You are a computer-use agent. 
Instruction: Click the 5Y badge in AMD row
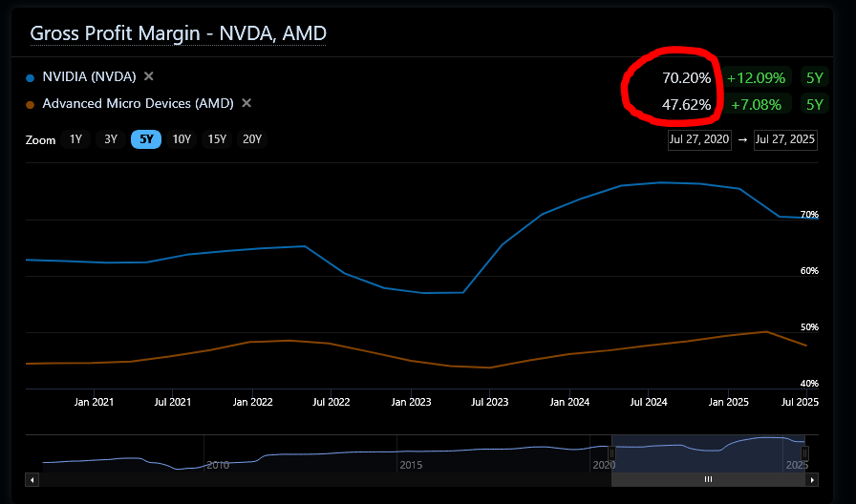point(815,105)
